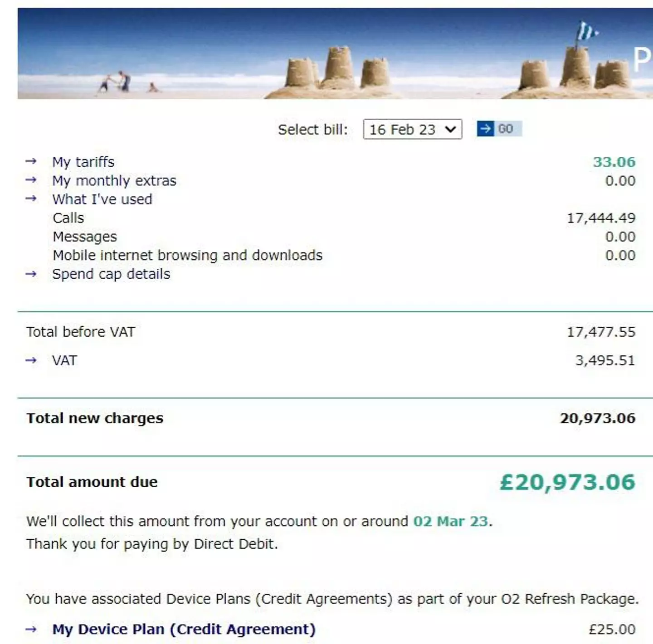The height and width of the screenshot is (644, 653).
Task: Click the Messages usage row
Action: click(85, 236)
